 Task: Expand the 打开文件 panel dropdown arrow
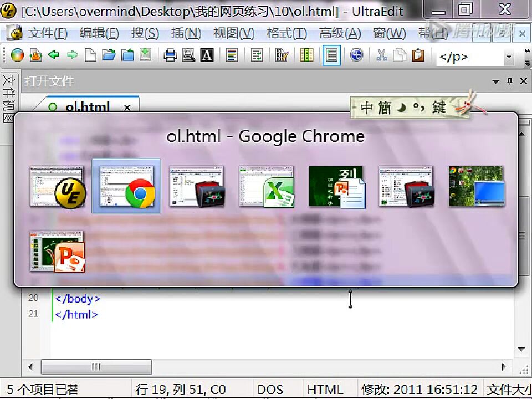point(495,81)
